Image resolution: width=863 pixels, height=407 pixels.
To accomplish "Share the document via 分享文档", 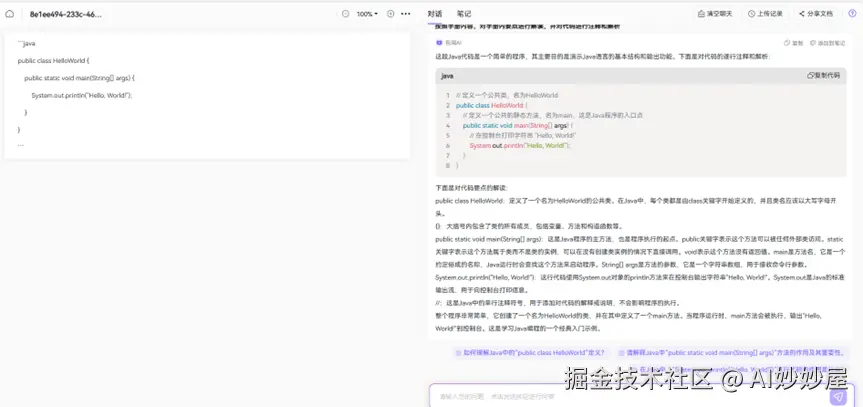I will click(x=816, y=14).
